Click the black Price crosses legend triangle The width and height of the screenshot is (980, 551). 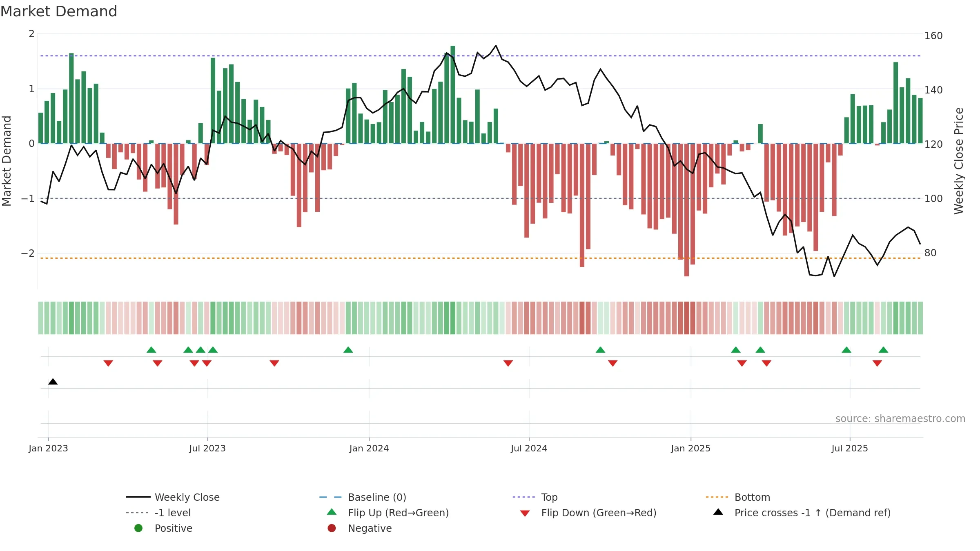[718, 512]
